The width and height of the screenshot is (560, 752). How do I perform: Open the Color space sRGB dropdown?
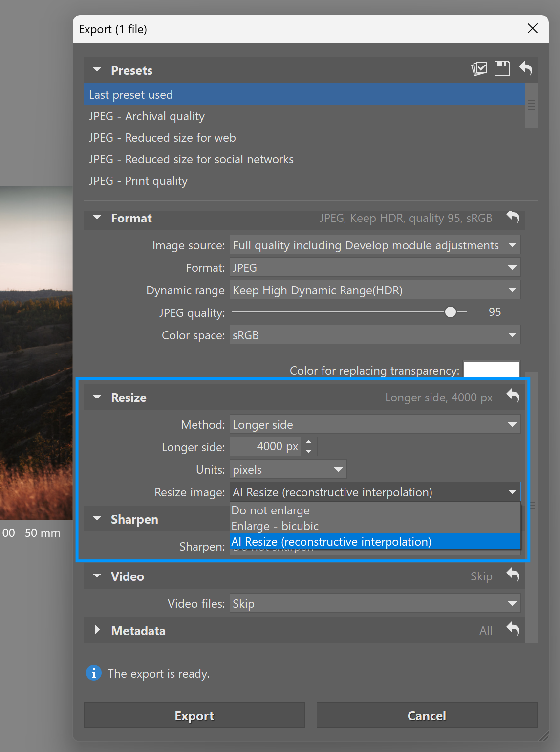coord(375,335)
